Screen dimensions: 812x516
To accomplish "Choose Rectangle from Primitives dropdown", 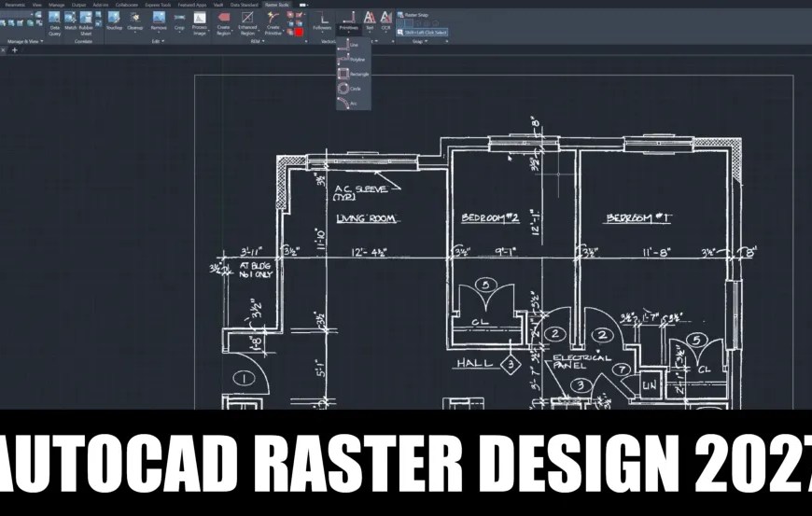I will pyautogui.click(x=353, y=74).
